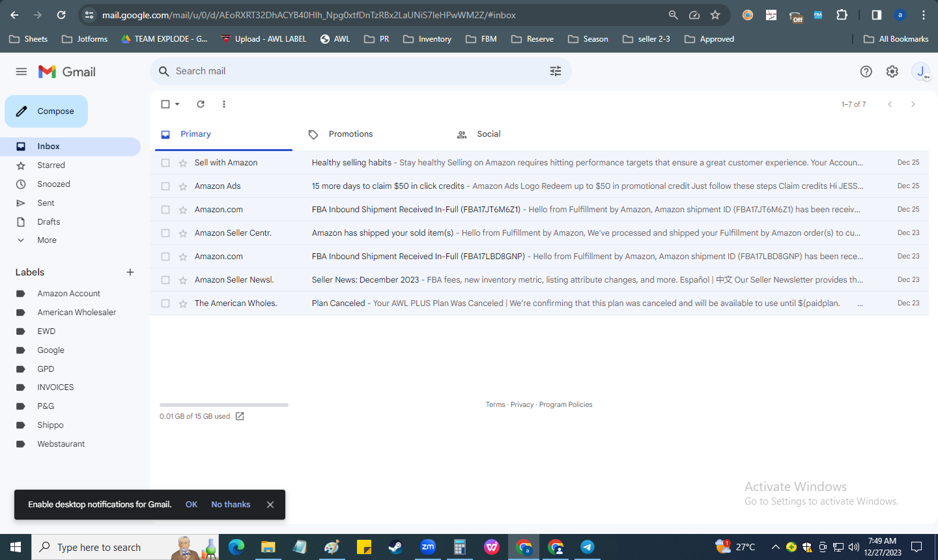The height and width of the screenshot is (560, 938).
Task: Open Google account avatar
Action: click(x=921, y=72)
